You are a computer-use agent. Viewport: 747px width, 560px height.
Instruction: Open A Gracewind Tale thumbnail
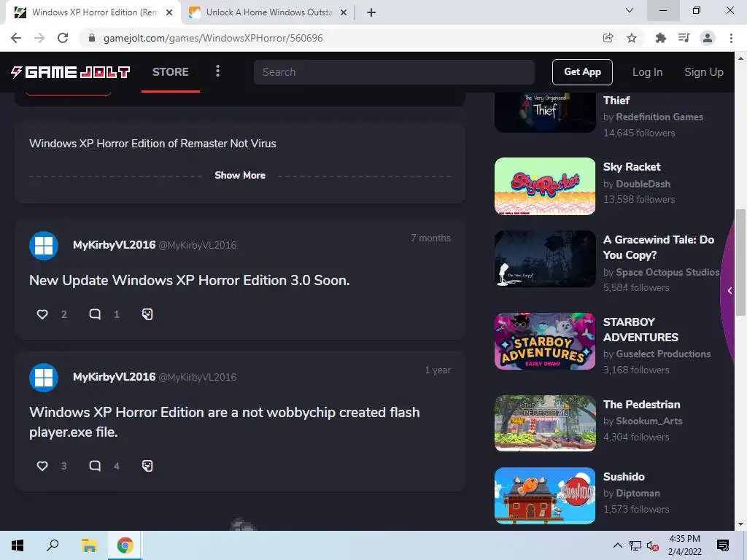point(545,259)
